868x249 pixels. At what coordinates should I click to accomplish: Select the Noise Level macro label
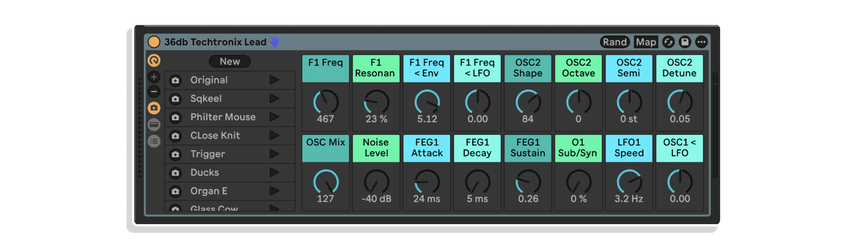coord(376,148)
